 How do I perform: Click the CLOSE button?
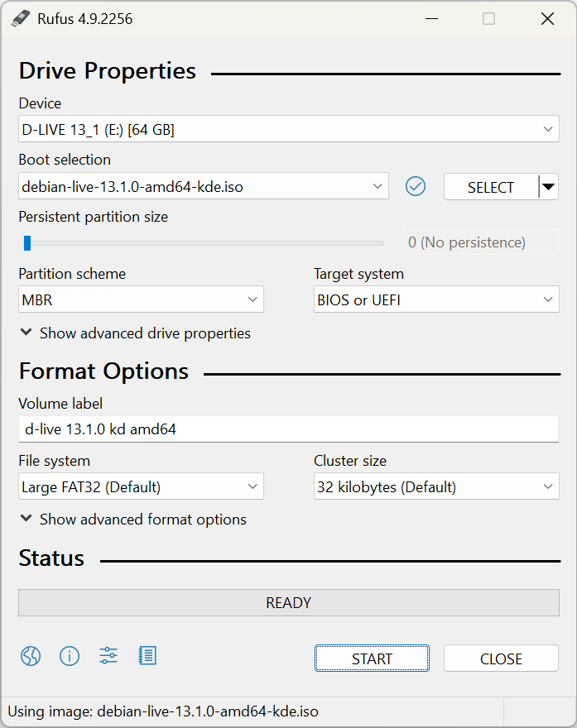point(501,659)
